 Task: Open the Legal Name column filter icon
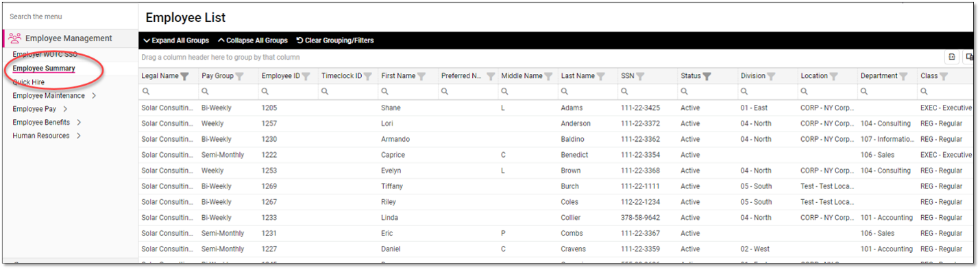pos(185,76)
